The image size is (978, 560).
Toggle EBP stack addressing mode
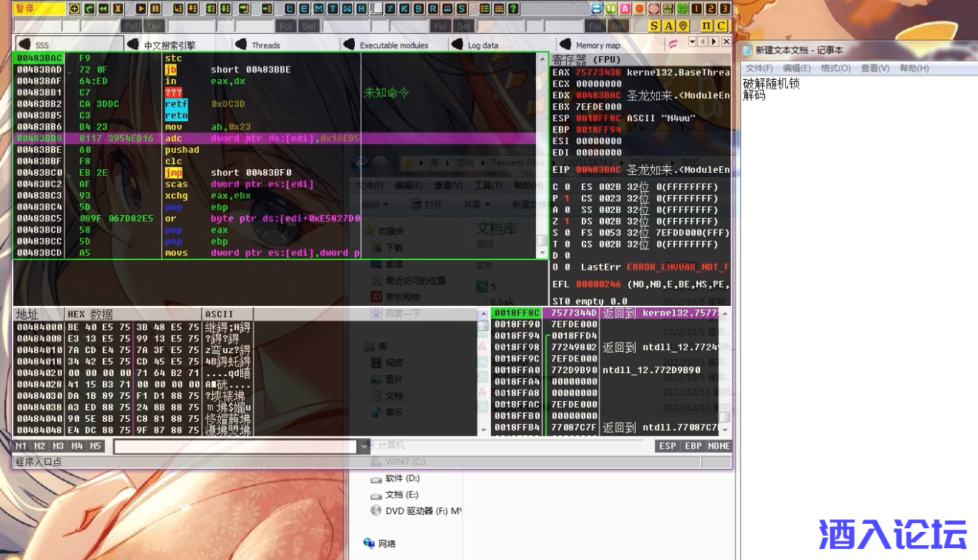[x=693, y=446]
